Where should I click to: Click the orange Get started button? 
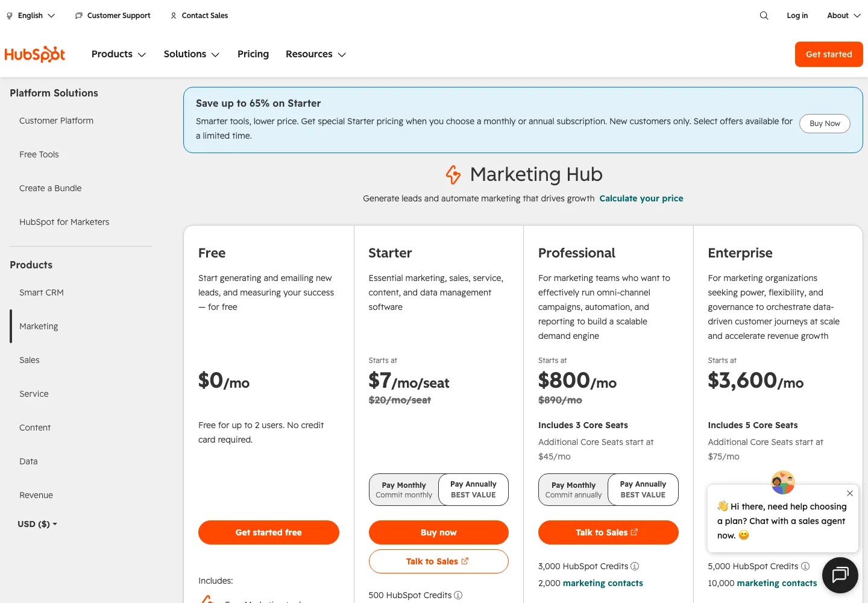tap(829, 54)
